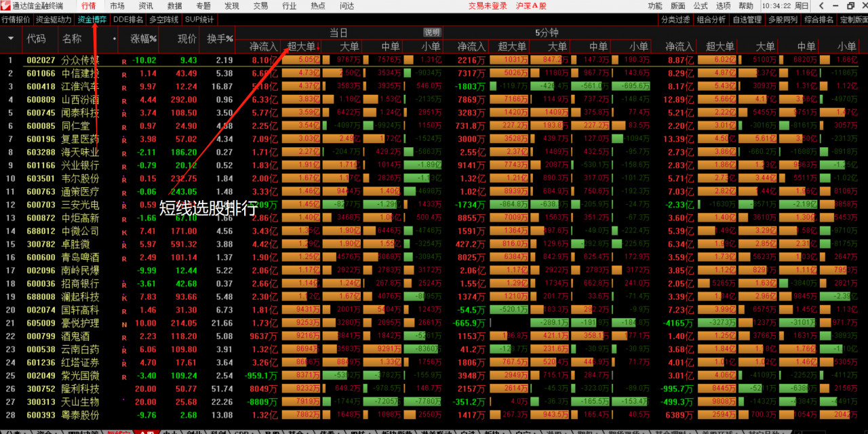Sort by 超大单 under 当日
The image size is (868, 434).
click(x=302, y=47)
